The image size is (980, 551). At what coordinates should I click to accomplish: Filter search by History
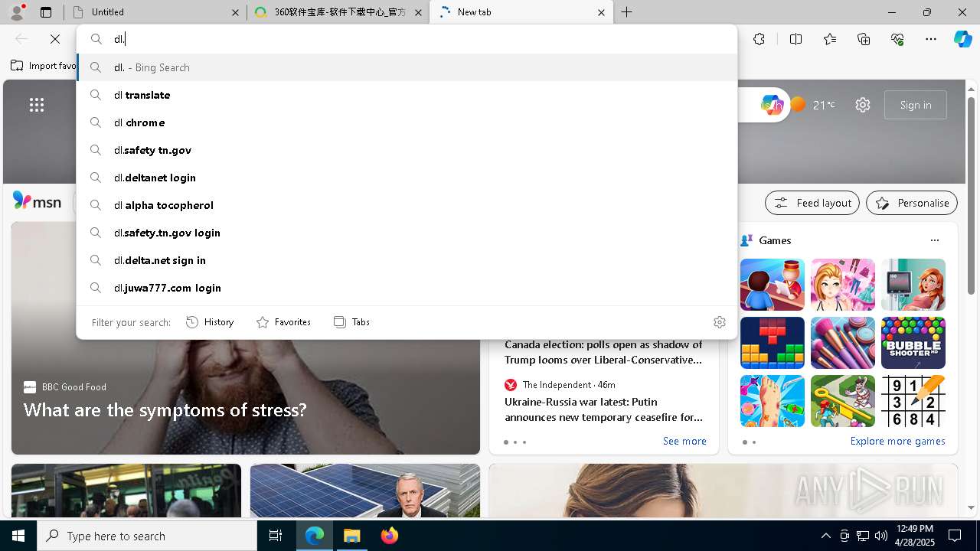click(x=210, y=322)
